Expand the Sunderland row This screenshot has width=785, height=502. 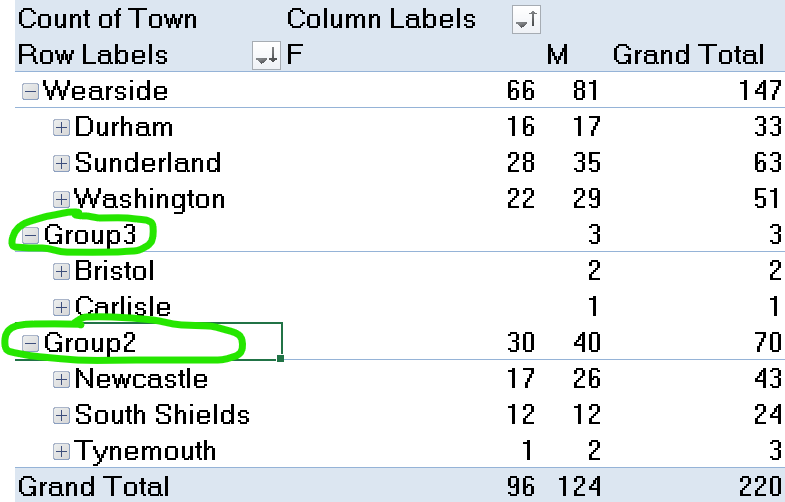[61, 164]
